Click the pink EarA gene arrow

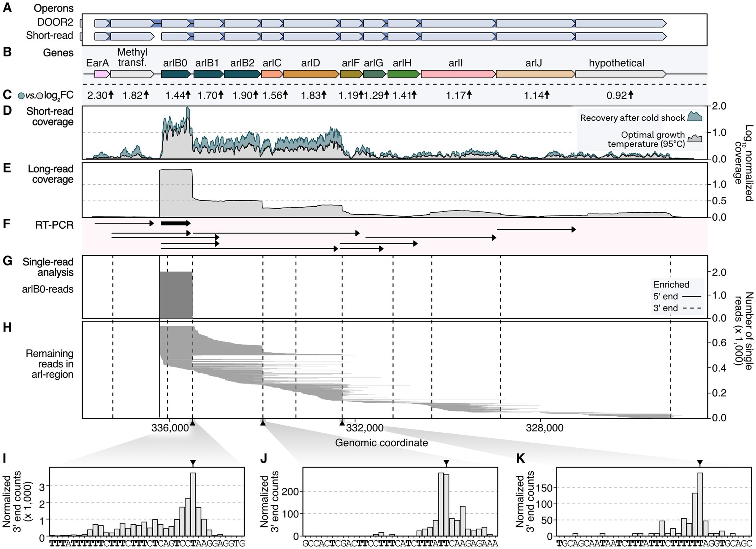pyautogui.click(x=102, y=74)
